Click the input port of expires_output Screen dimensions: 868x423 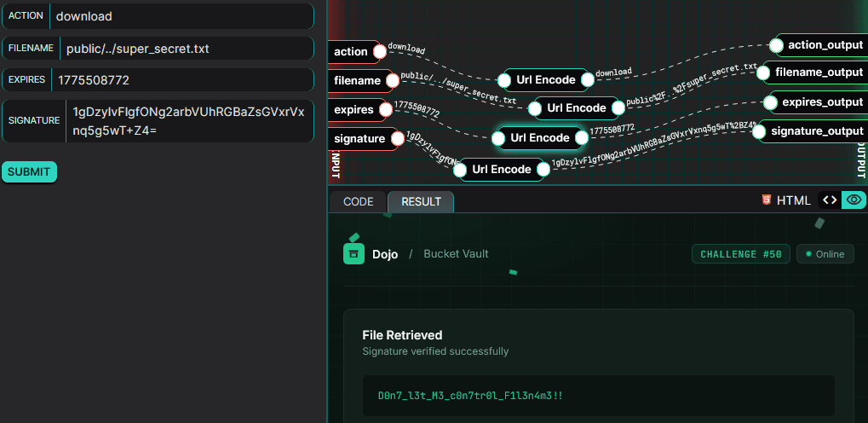tap(770, 102)
